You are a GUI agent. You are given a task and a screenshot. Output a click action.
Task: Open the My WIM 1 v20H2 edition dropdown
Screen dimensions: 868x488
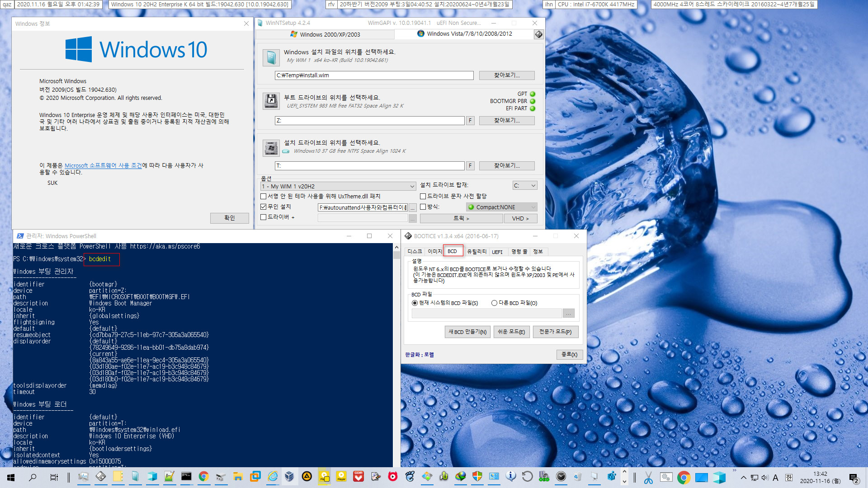click(338, 186)
